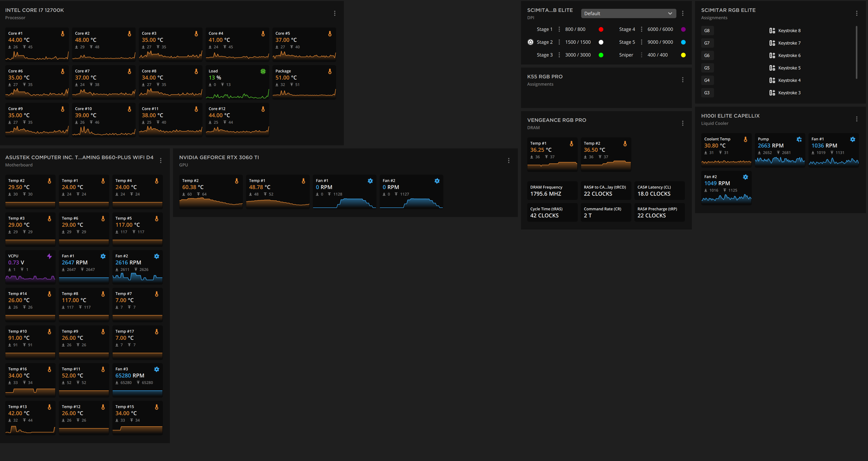Click the keystroke icon next to Keystroke 5
This screenshot has height=461, width=868.
tap(772, 68)
